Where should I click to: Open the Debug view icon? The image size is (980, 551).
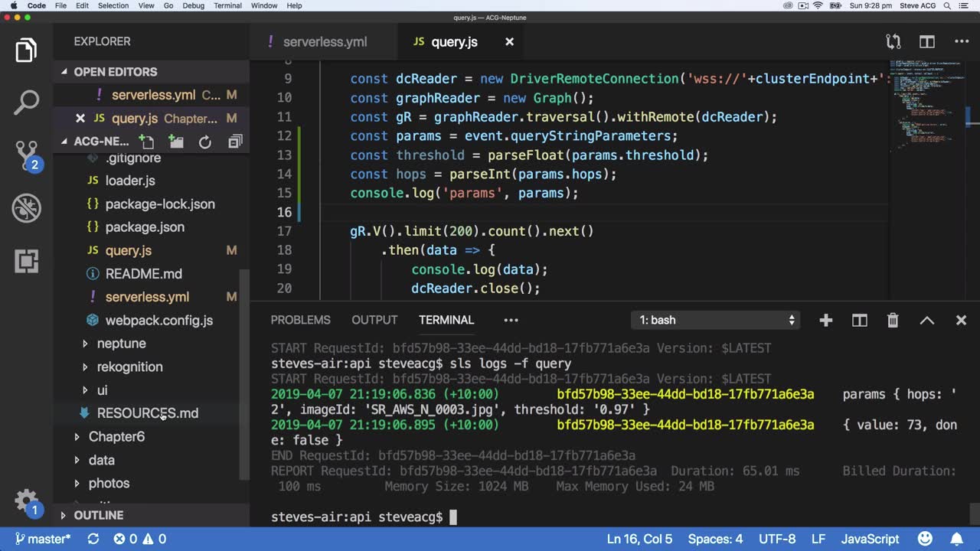[26, 208]
